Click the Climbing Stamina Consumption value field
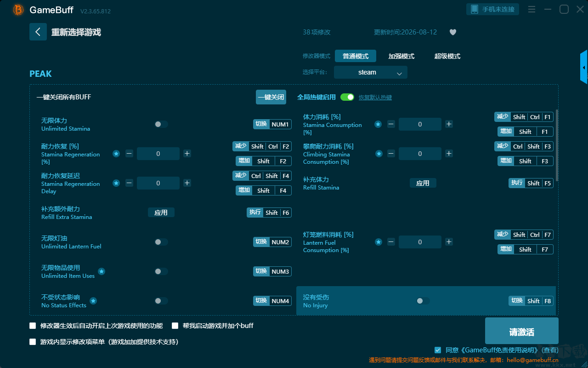 click(420, 154)
